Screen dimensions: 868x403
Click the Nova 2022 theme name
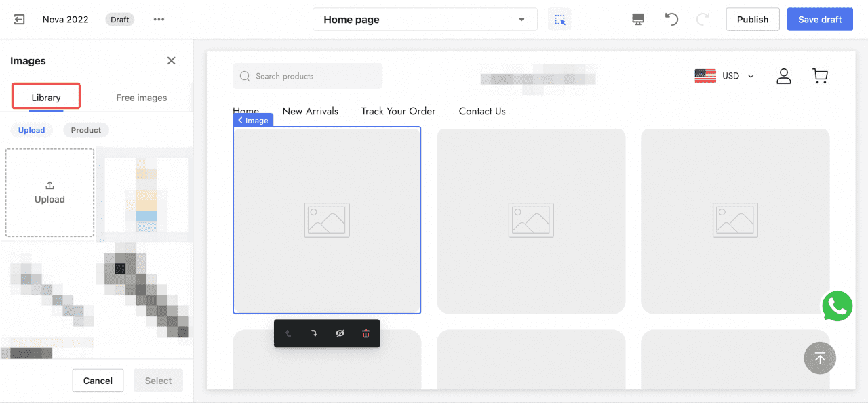(66, 20)
